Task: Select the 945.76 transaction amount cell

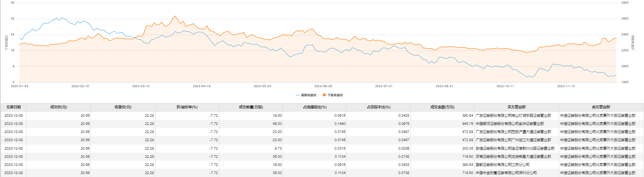Action: tap(467, 124)
